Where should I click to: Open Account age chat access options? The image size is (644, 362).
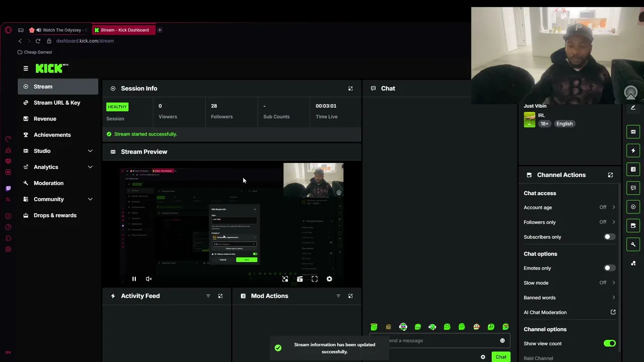coord(570,207)
